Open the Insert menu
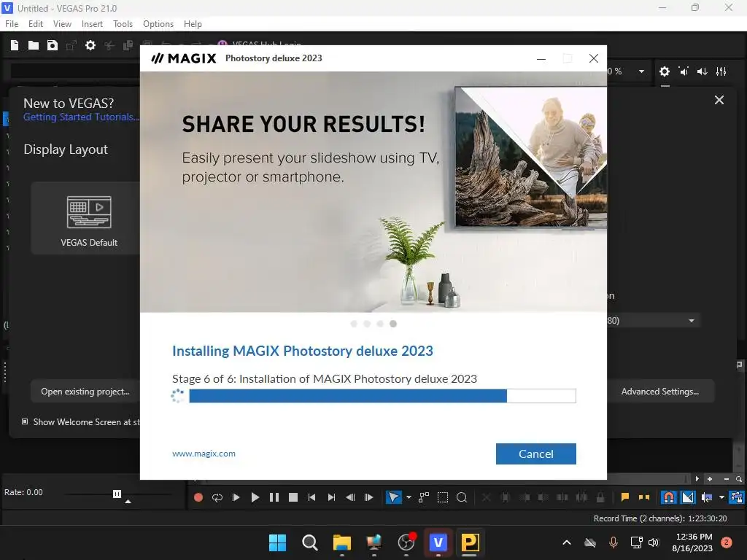This screenshot has width=747, height=560. (x=92, y=24)
